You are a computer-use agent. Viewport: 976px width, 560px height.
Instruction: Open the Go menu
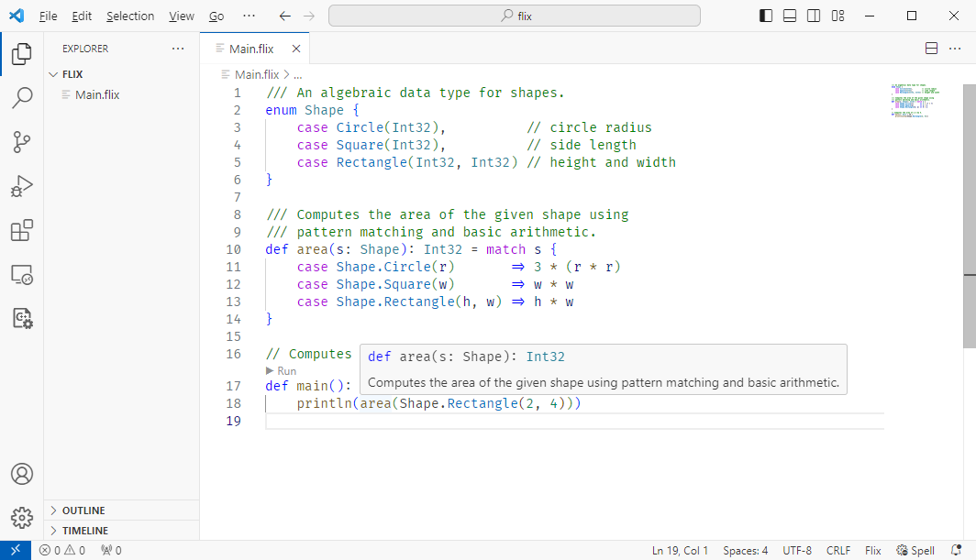click(216, 16)
